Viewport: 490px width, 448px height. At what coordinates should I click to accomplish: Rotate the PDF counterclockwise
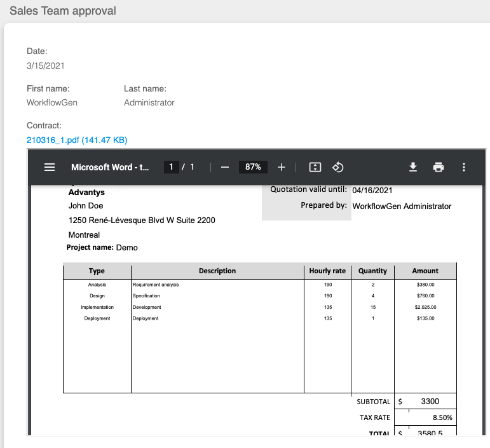(x=338, y=167)
